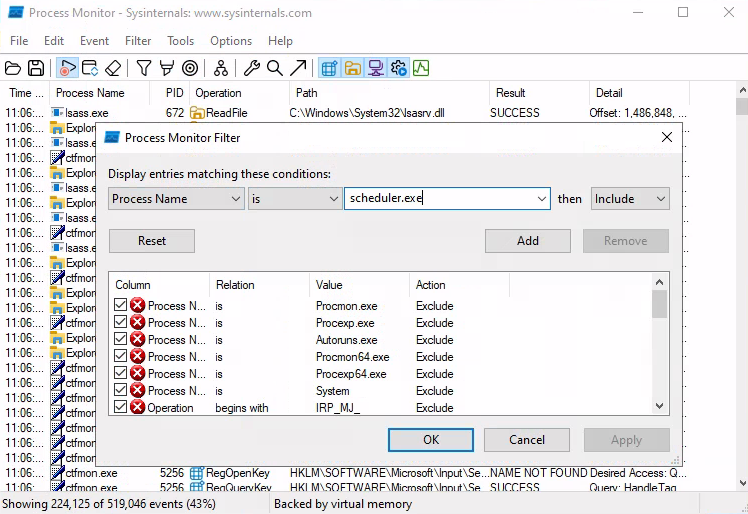Viewport: 748px width, 514px height.
Task: Click the Add button
Action: click(528, 241)
